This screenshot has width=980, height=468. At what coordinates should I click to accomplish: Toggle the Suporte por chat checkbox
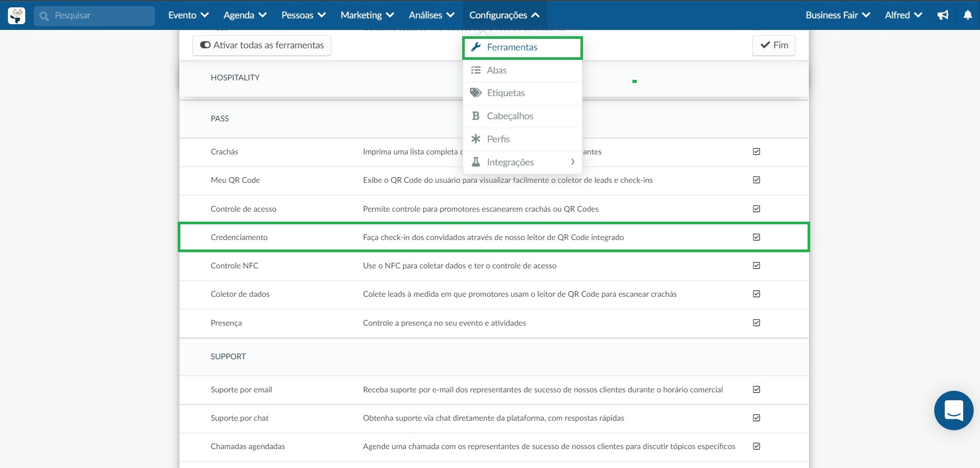757,418
